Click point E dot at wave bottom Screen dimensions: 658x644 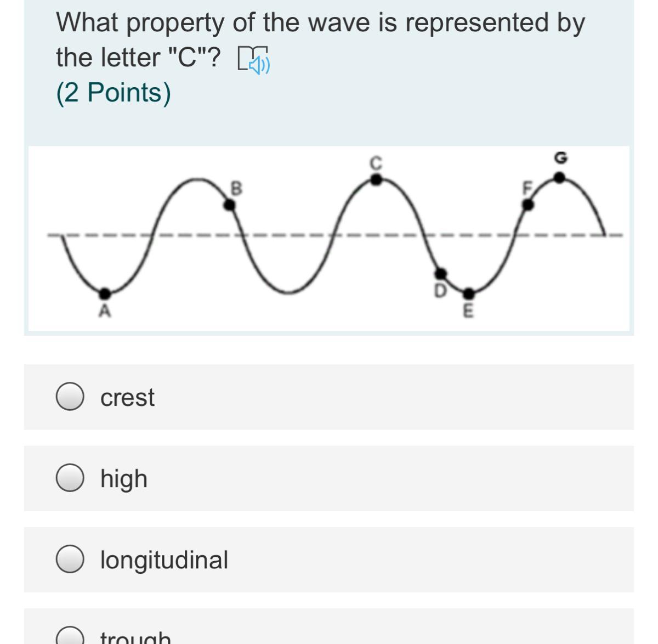[x=468, y=292]
